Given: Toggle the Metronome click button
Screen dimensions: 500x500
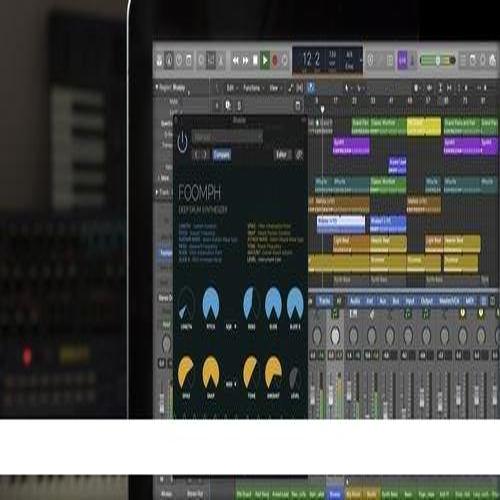Looking at the screenshot, I should click(412, 60).
